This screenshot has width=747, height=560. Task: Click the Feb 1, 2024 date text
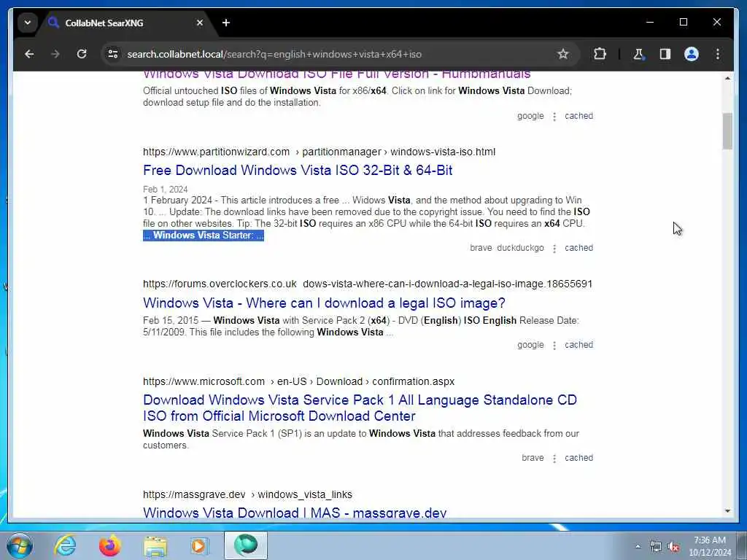click(166, 189)
